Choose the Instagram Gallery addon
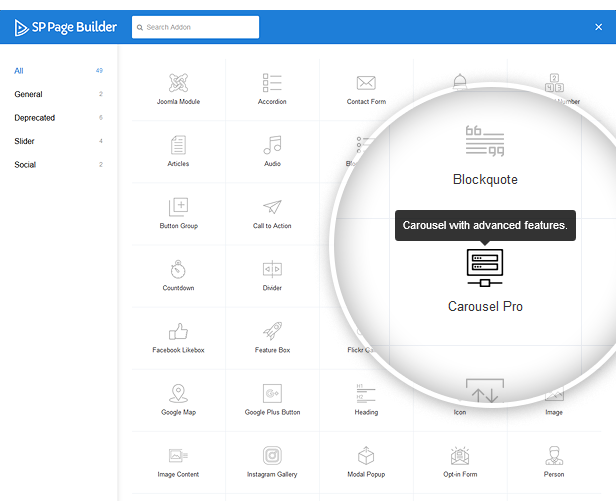The width and height of the screenshot is (616, 501). (272, 456)
